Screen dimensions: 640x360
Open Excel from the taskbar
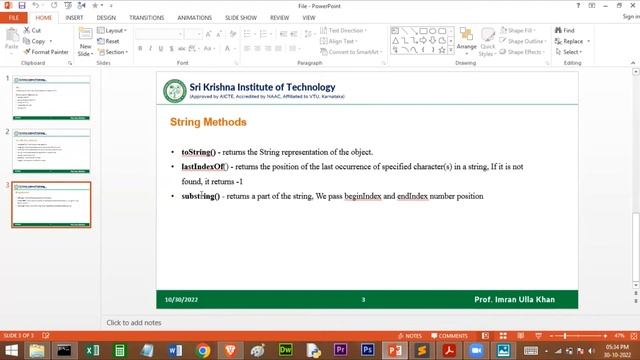pos(93,350)
